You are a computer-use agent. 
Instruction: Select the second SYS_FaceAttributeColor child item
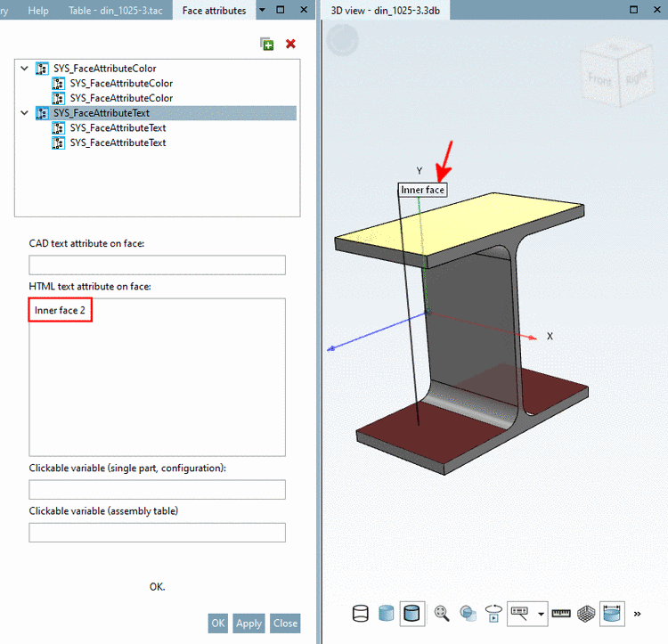121,98
